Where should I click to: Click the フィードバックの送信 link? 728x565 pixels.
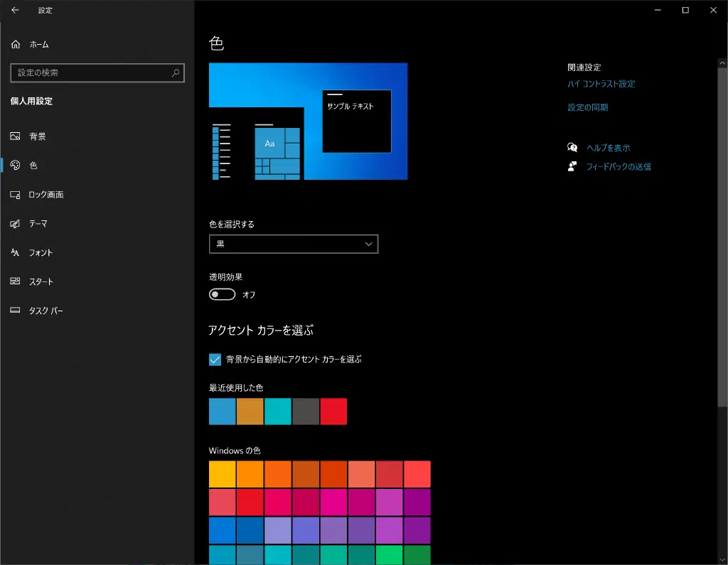tap(619, 167)
